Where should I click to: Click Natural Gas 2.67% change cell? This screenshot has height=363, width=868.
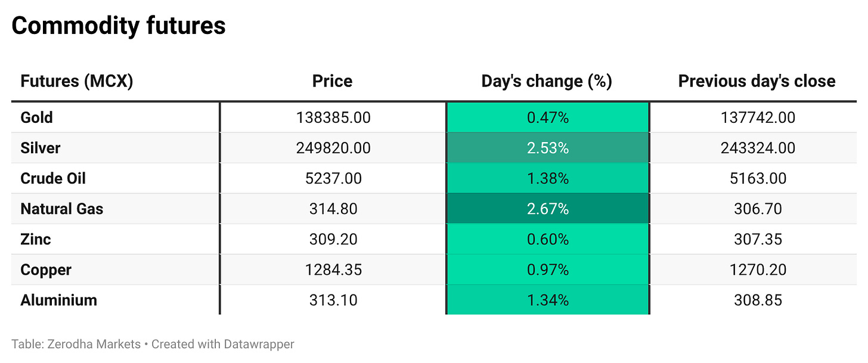pos(547,209)
